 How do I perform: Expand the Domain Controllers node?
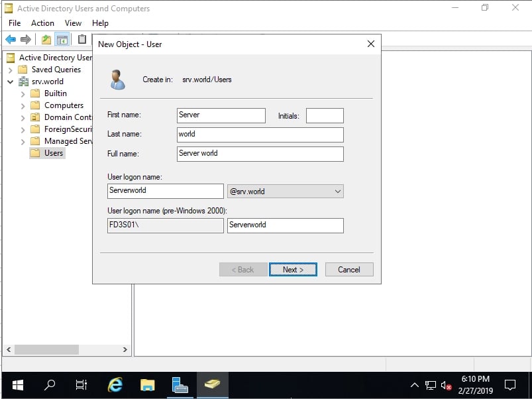[x=23, y=118]
